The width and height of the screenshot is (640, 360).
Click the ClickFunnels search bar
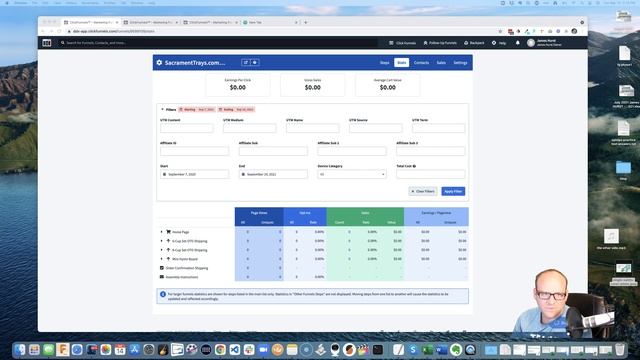click(218, 42)
